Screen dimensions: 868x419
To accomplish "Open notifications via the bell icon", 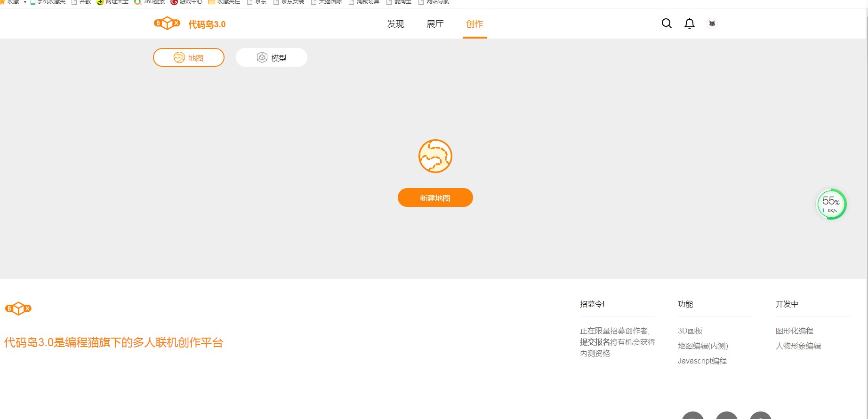I will pyautogui.click(x=690, y=24).
